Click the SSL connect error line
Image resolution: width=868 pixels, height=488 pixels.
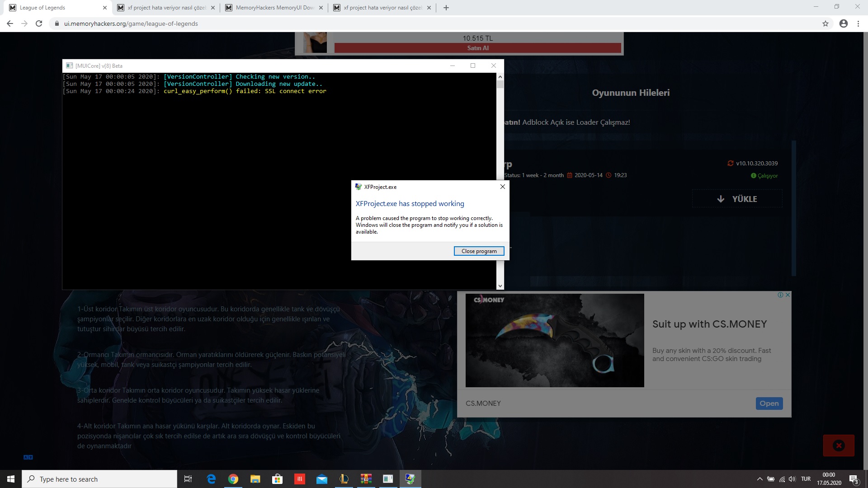[245, 91]
